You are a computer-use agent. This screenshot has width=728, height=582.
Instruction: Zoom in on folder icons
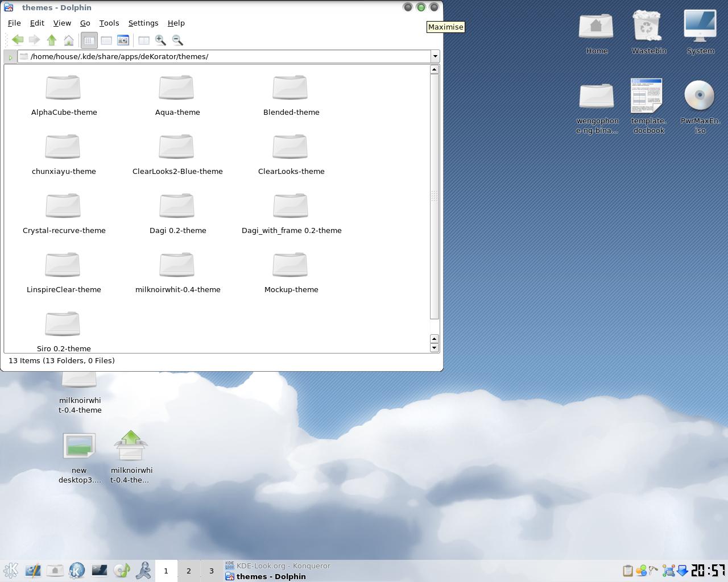coord(160,40)
